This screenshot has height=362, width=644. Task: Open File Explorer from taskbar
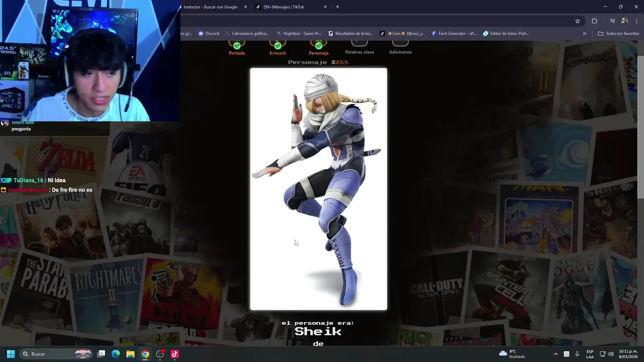(x=130, y=354)
